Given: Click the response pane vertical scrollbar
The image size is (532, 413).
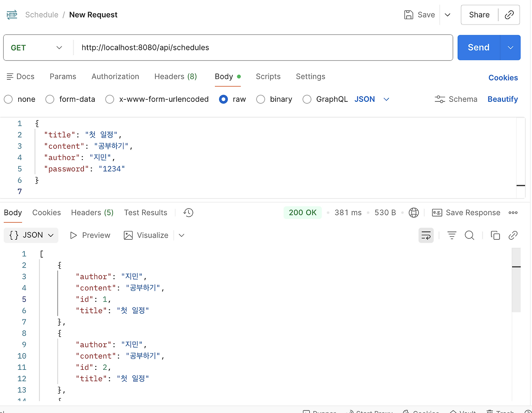Looking at the screenshot, I should coord(516,280).
